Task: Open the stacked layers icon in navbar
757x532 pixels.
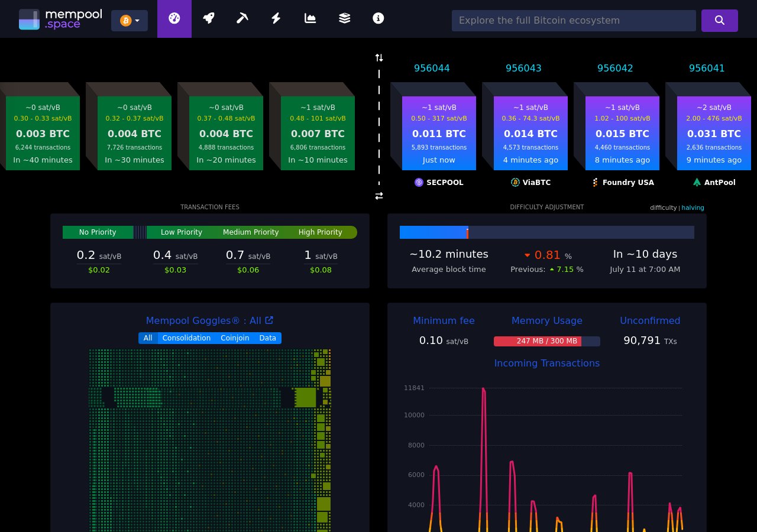Action: (x=344, y=18)
